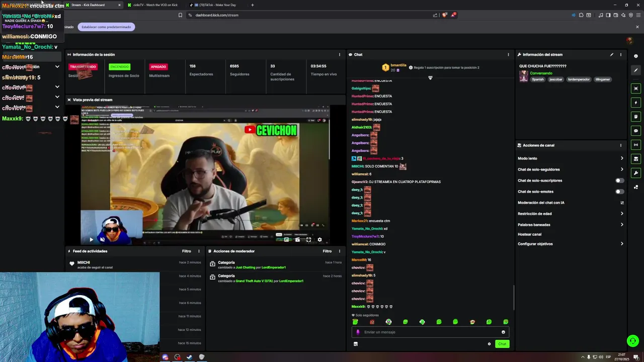Viewport: 644px width, 362px height.
Task: Click Establecer como predeterminado button
Action: [x=106, y=27]
